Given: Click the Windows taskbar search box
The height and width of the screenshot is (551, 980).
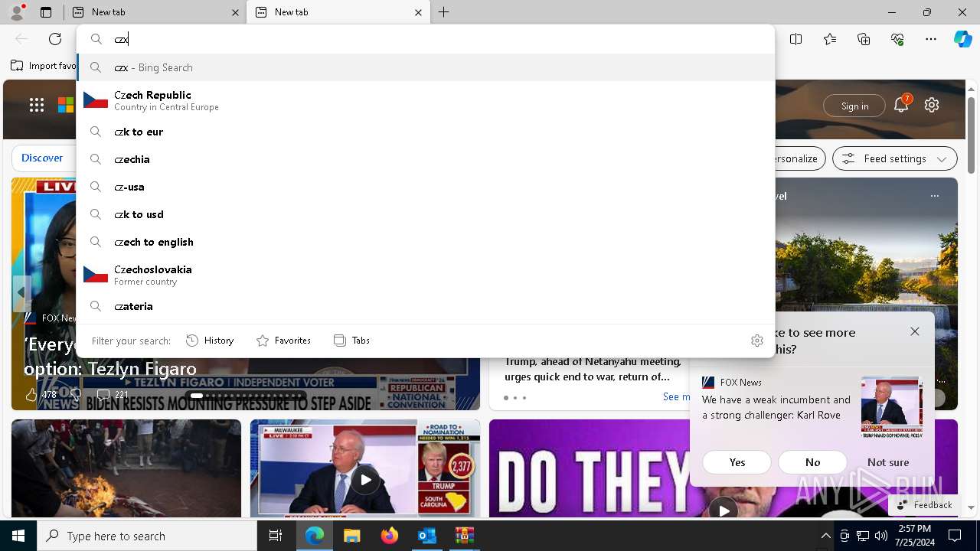Looking at the screenshot, I should (147, 536).
